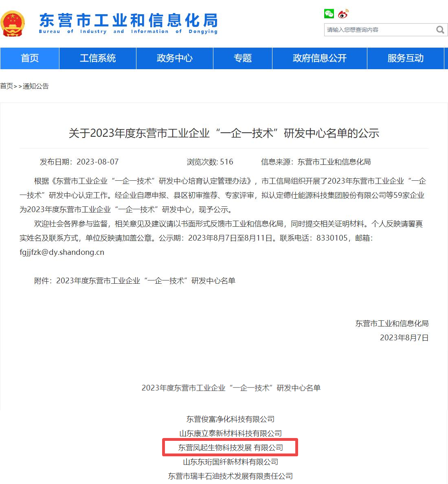Click 山东东珩国纤新材料有限公司 in the list

[231, 462]
